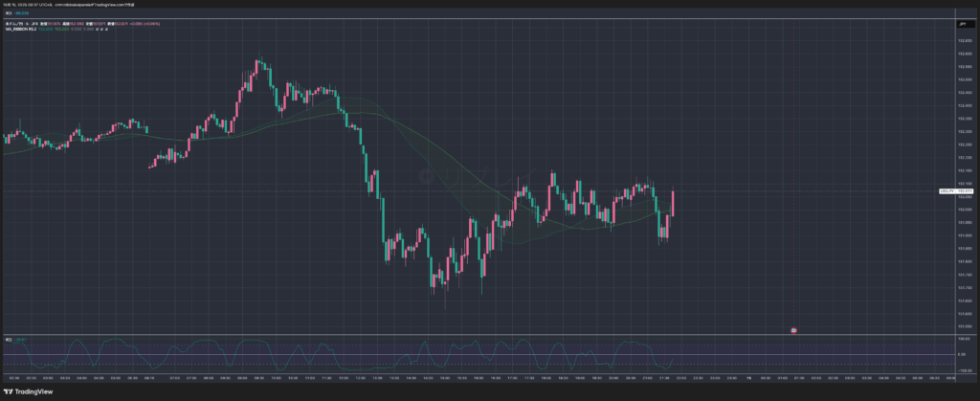Click the latest pink candlestick on the chart

[674, 202]
